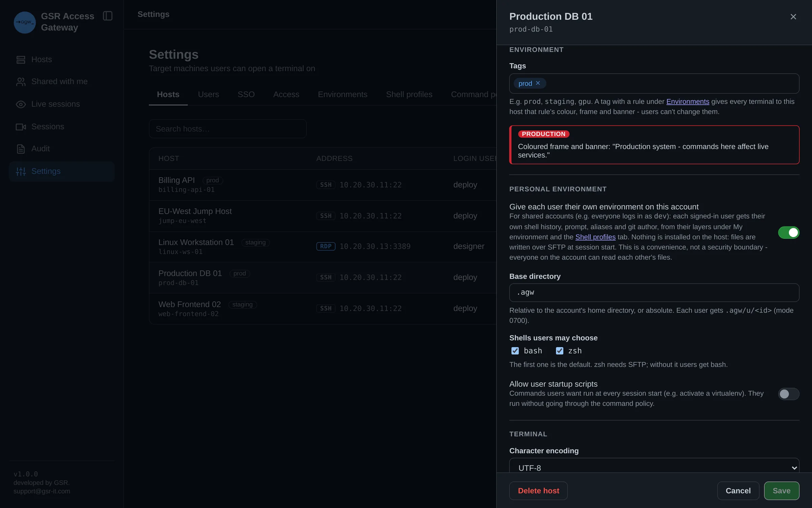The image size is (812, 508).
Task: Click the prod-db-01 subtitle in panel header
Action: point(531,29)
